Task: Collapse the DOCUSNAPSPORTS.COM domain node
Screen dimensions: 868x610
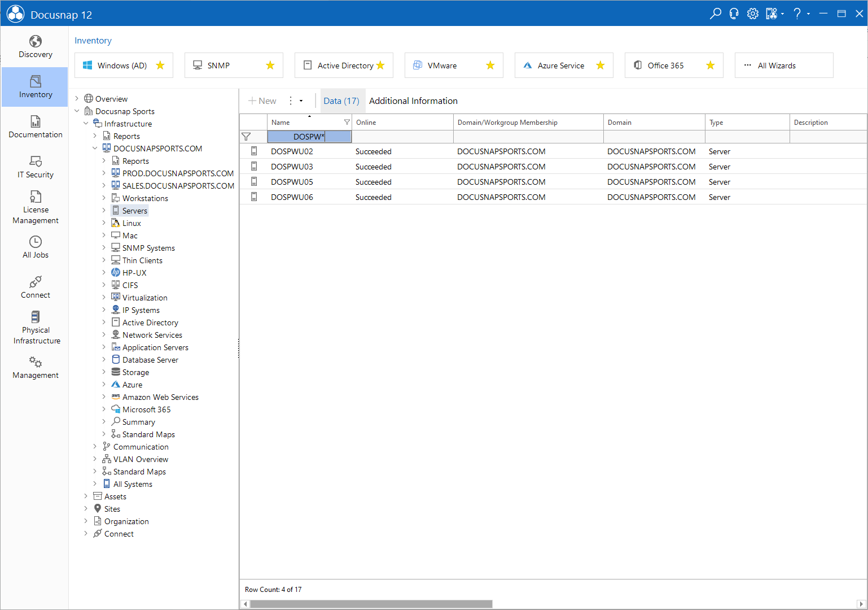Action: tap(95, 148)
